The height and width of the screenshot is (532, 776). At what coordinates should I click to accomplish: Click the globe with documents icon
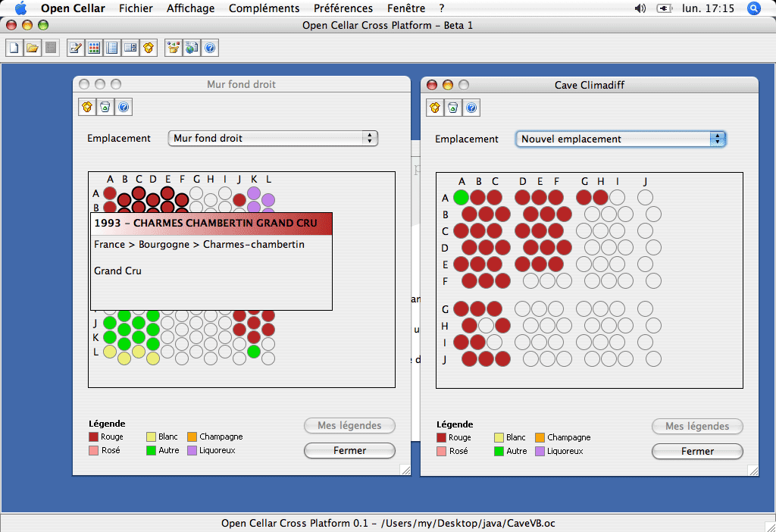point(192,48)
